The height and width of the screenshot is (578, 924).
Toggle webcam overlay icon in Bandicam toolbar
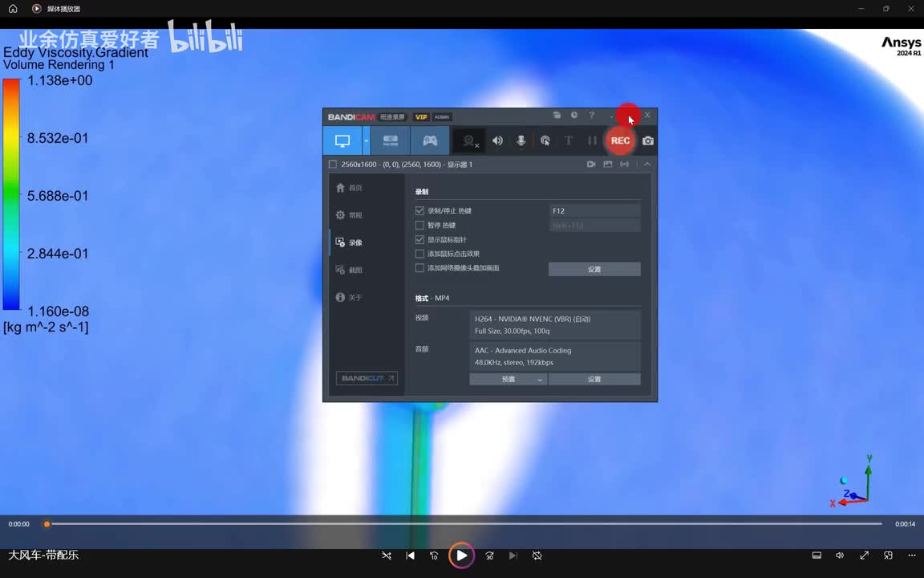[x=470, y=141]
